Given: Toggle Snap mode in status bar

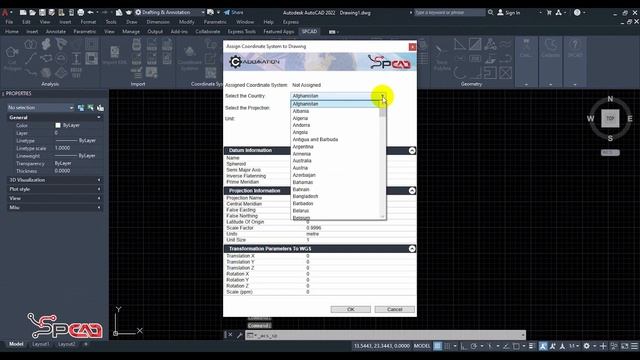Looking at the screenshot, I should (x=447, y=346).
